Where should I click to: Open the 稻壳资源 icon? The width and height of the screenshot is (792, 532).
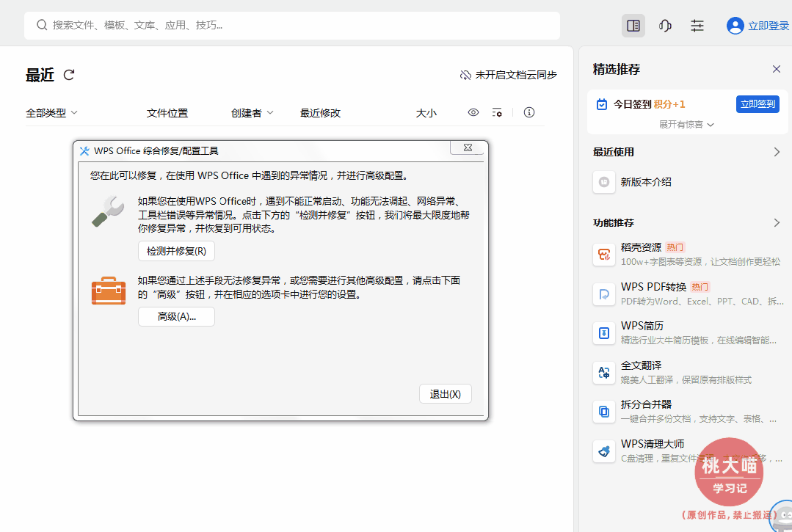click(604, 255)
